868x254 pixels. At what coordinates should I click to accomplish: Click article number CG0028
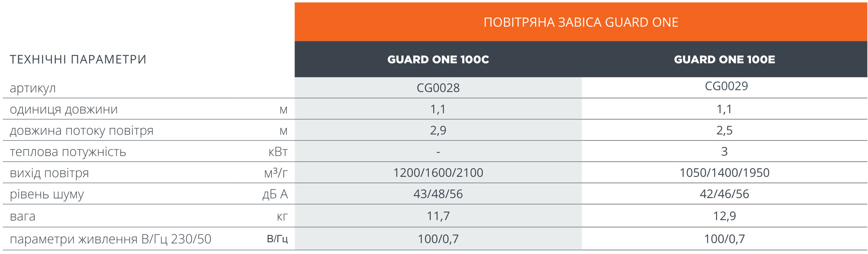point(438,88)
